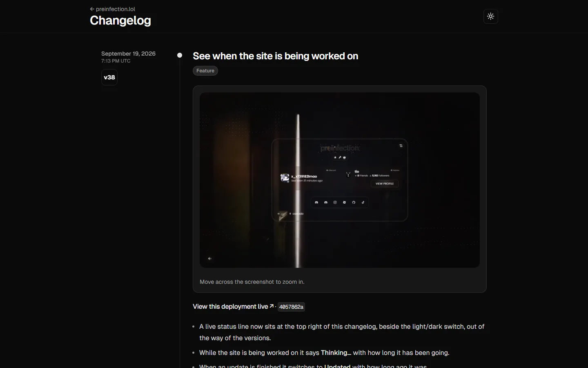Click the Instagram icon in the preview
The image size is (588, 368).
click(x=335, y=202)
